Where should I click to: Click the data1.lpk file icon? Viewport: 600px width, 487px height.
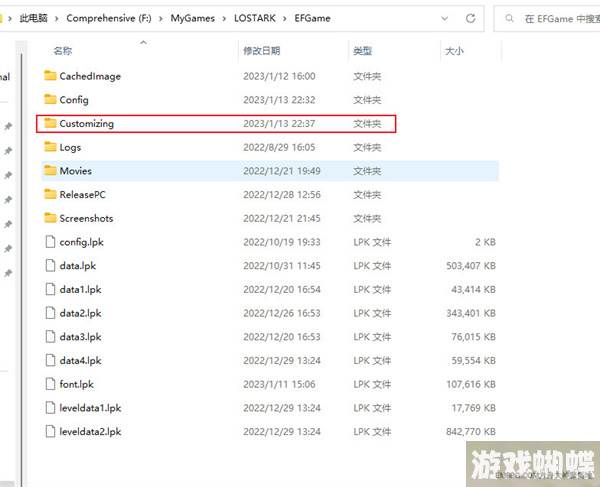click(x=50, y=289)
